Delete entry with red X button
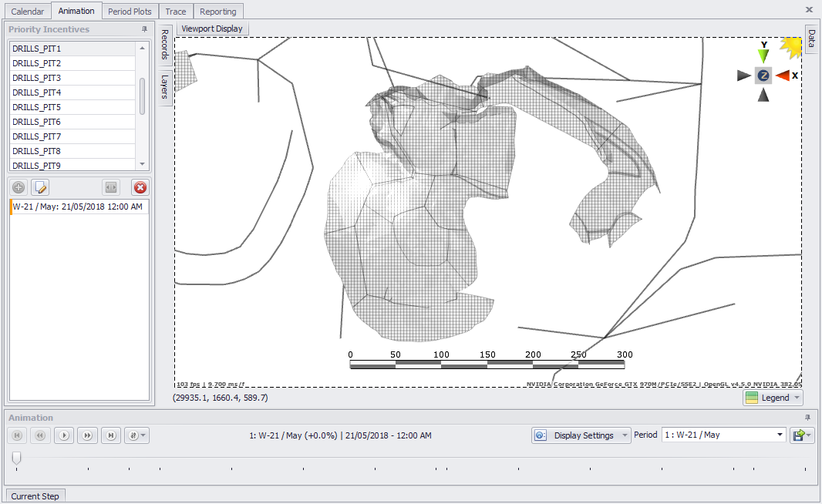Image resolution: width=822 pixels, height=504 pixels. (140, 187)
